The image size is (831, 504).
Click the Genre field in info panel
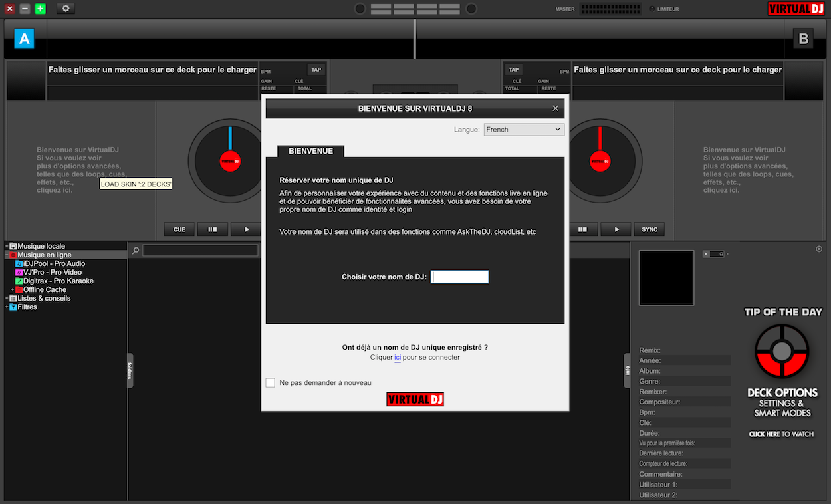tap(685, 382)
